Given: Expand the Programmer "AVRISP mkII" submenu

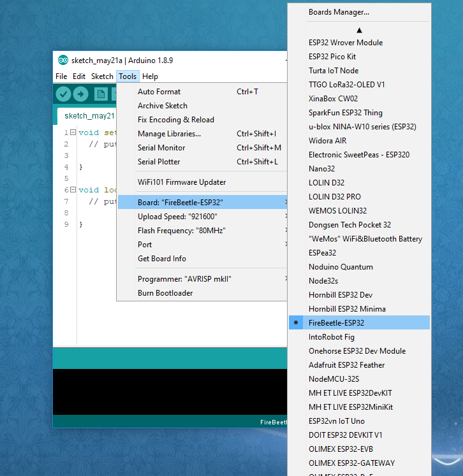Looking at the screenshot, I should tap(202, 278).
